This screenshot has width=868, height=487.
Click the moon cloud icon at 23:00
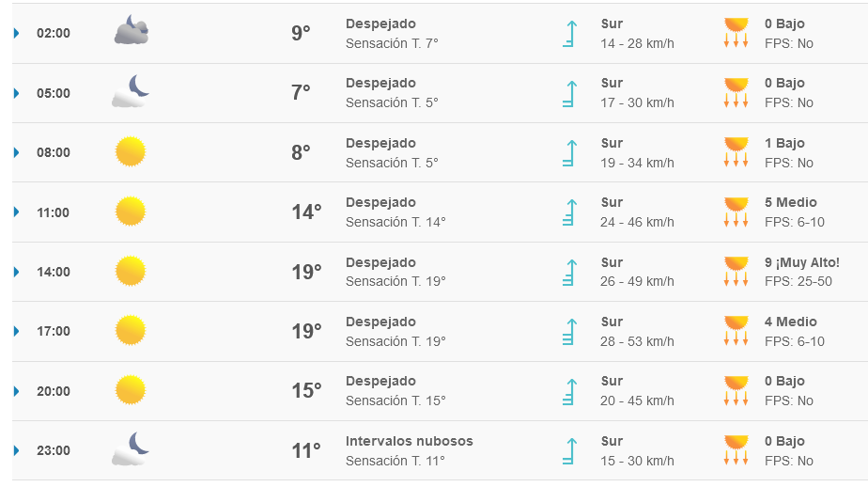[x=131, y=449]
